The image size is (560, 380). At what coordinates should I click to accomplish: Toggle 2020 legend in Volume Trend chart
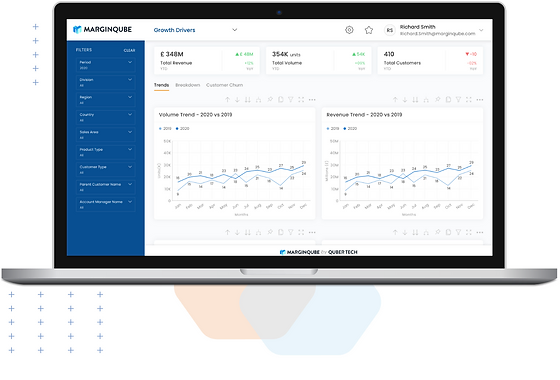[182, 129]
